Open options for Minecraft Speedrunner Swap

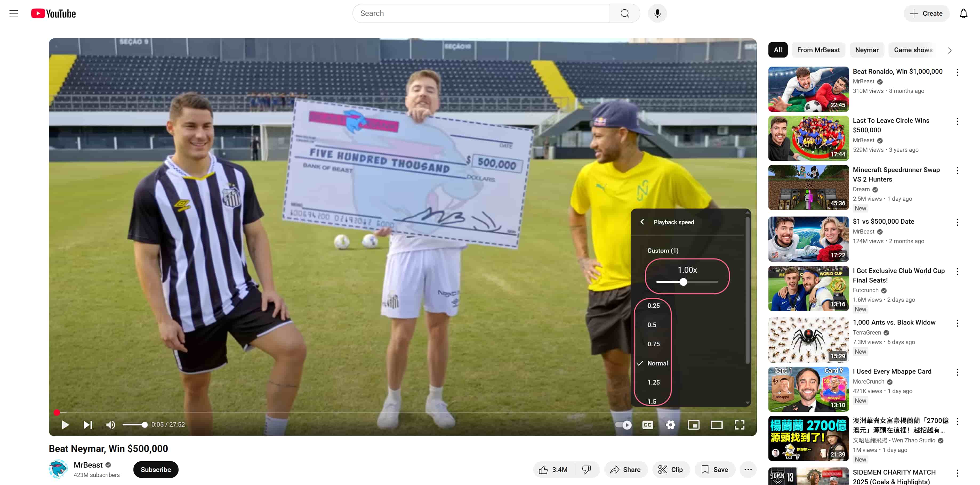tap(957, 171)
